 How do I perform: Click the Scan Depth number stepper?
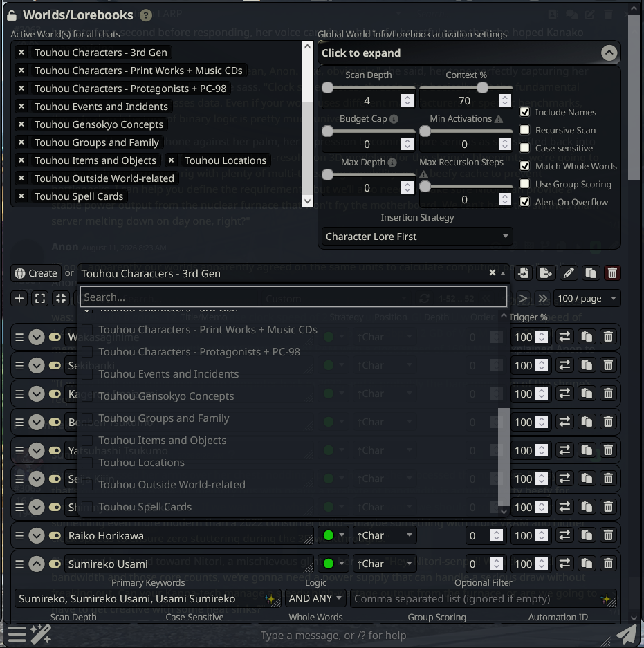pos(407,100)
